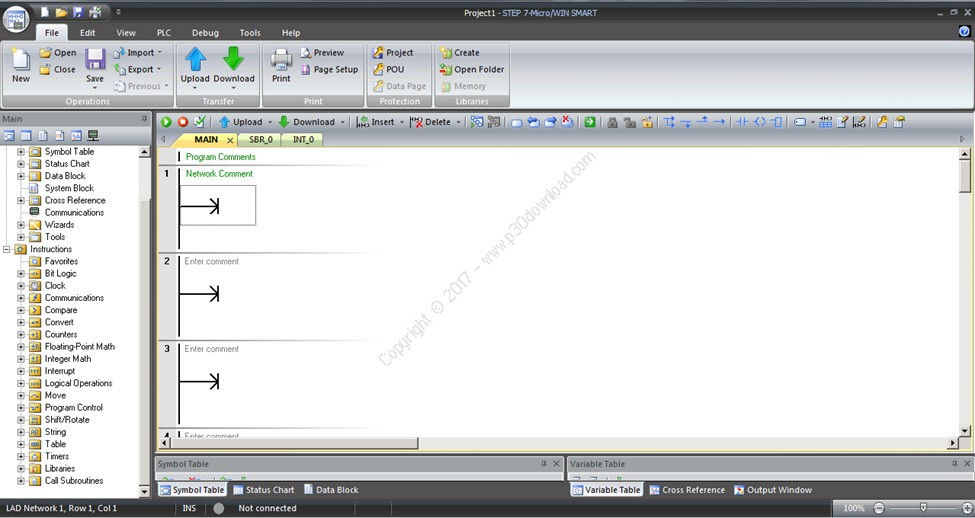Viewport: 975px width, 518px height.
Task: Click the round application menu button
Action: pyautogui.click(x=16, y=19)
